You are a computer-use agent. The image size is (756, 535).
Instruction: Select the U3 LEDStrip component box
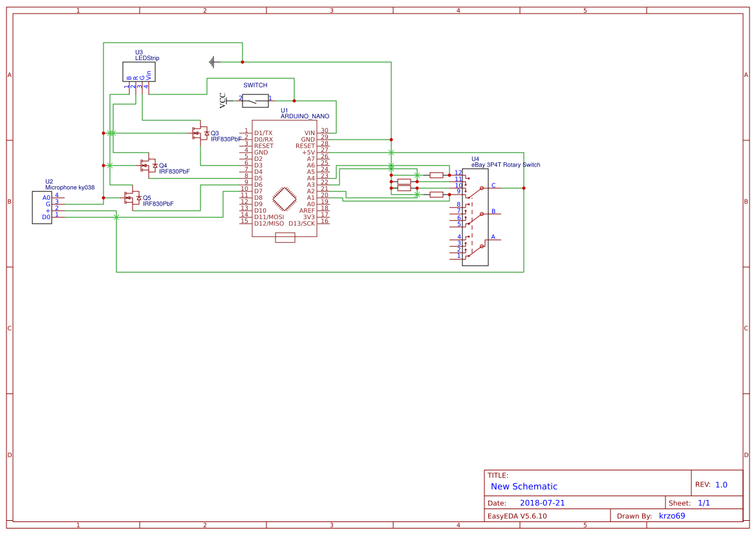(139, 72)
